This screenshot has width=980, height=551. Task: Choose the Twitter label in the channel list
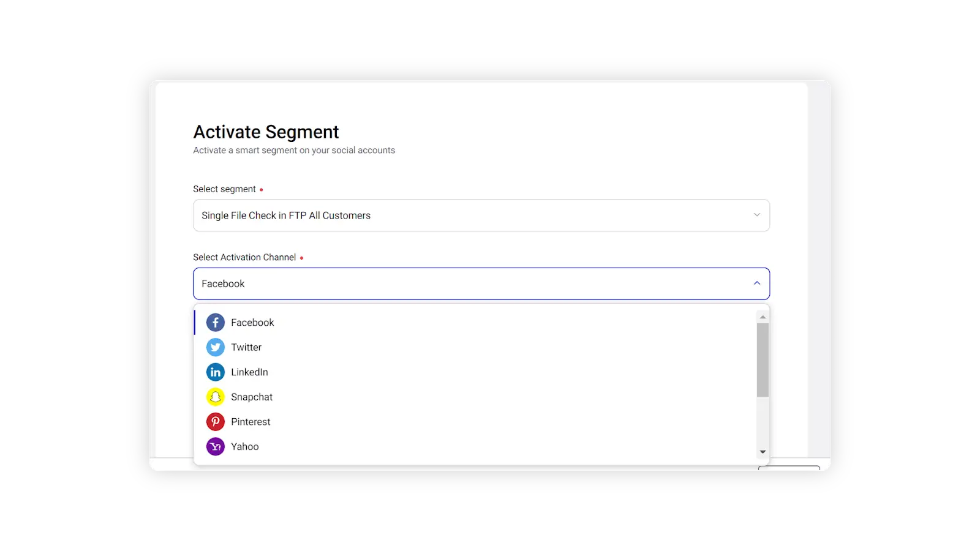click(x=246, y=347)
